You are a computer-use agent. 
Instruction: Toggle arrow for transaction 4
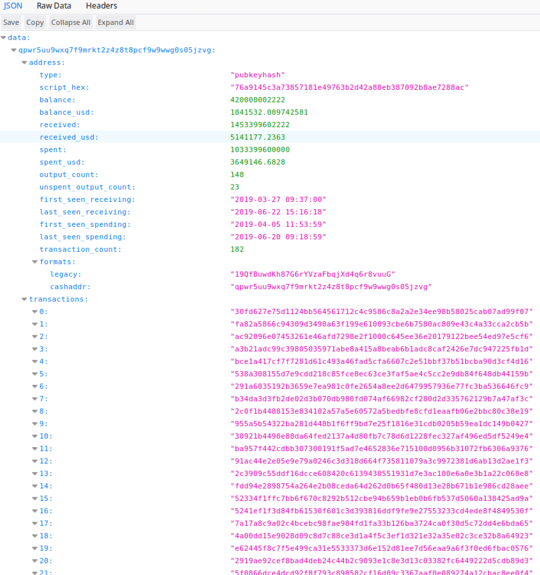pos(35,362)
